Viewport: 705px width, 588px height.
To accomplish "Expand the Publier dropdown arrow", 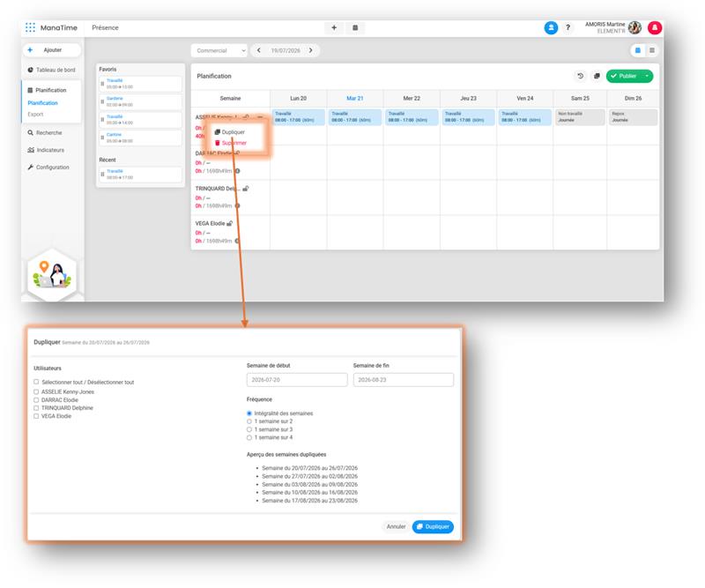I will click(647, 76).
